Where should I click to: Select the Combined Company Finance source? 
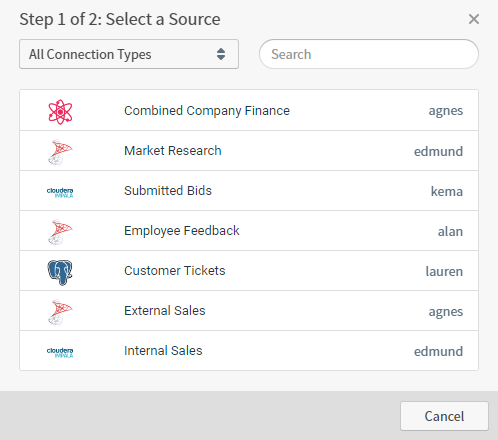click(x=249, y=110)
